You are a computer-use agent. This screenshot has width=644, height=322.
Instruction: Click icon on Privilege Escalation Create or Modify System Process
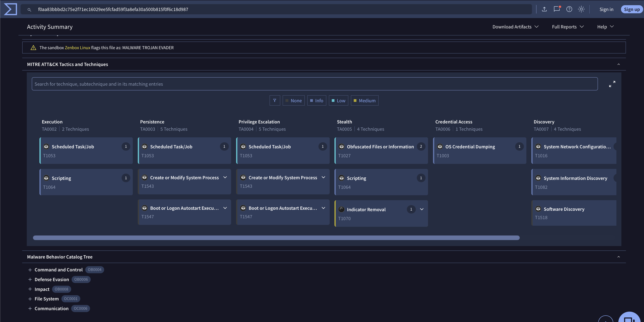pyautogui.click(x=243, y=178)
